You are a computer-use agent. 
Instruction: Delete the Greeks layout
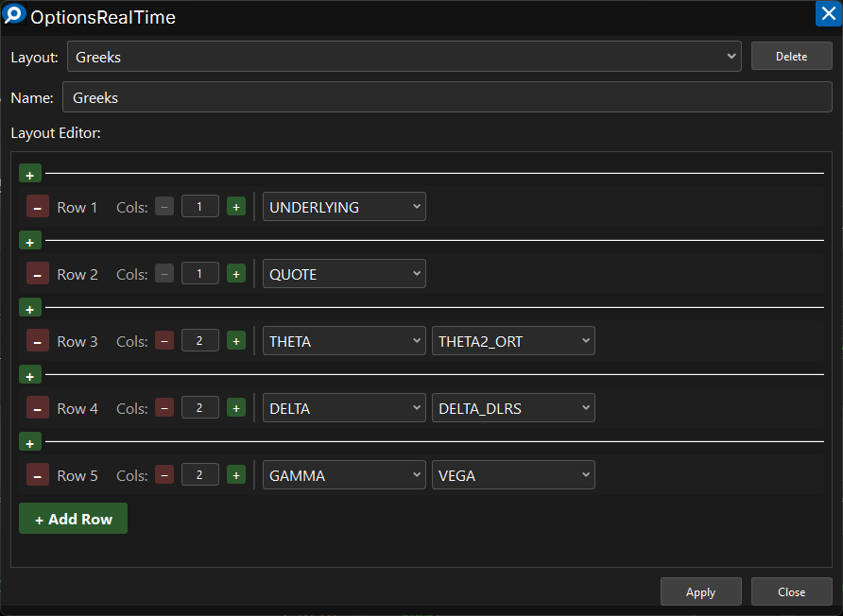pyautogui.click(x=791, y=57)
